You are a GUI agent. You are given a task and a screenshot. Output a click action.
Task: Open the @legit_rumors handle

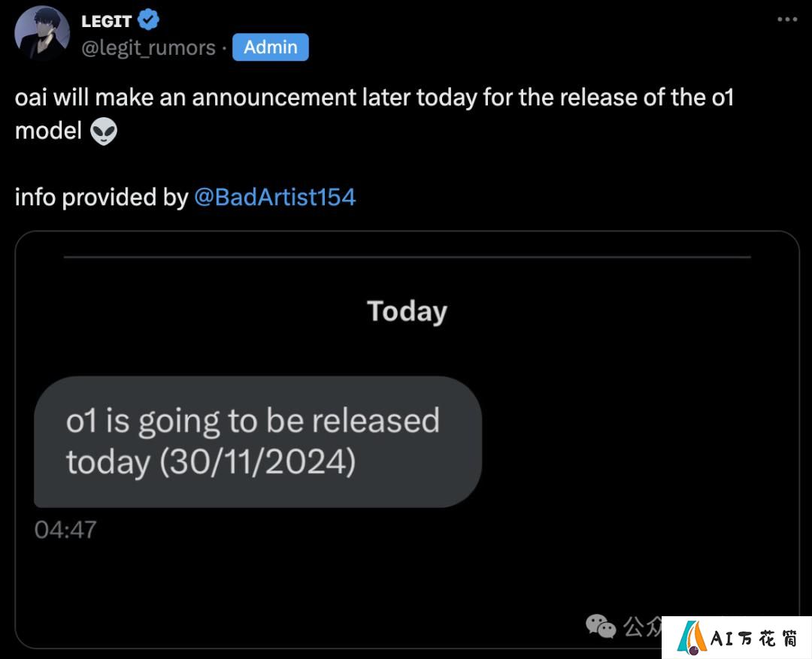pyautogui.click(x=148, y=47)
